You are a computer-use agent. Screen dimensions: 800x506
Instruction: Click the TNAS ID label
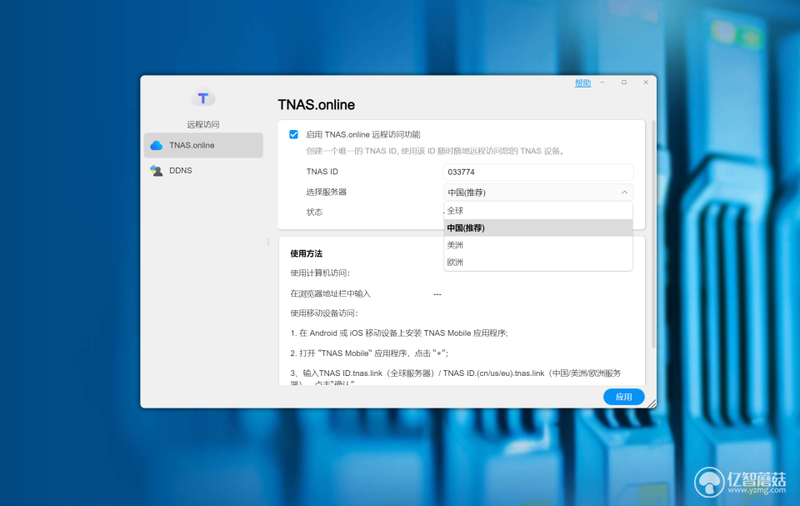point(322,171)
